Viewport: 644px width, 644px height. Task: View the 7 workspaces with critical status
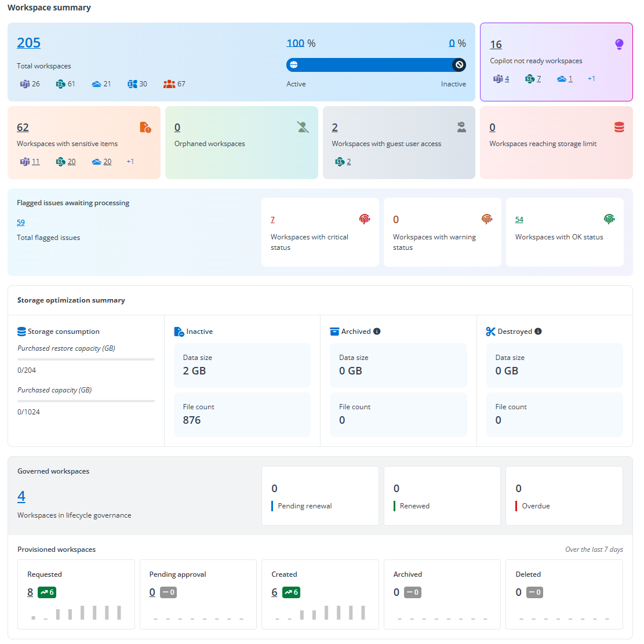[272, 220]
